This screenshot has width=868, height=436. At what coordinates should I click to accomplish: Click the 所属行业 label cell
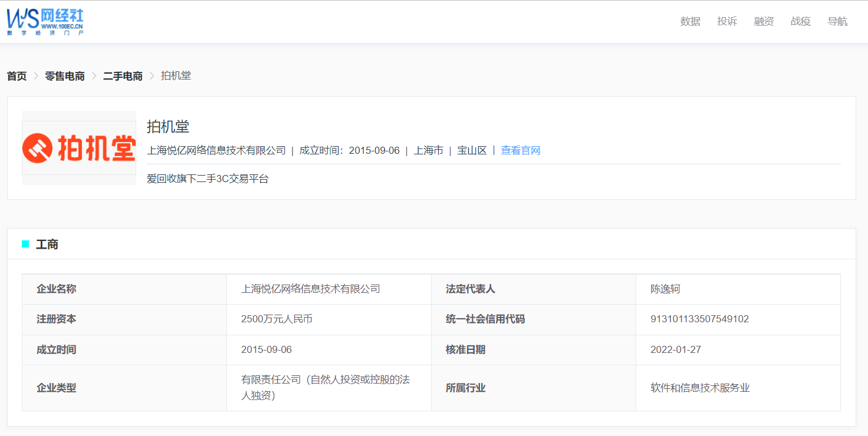point(534,388)
